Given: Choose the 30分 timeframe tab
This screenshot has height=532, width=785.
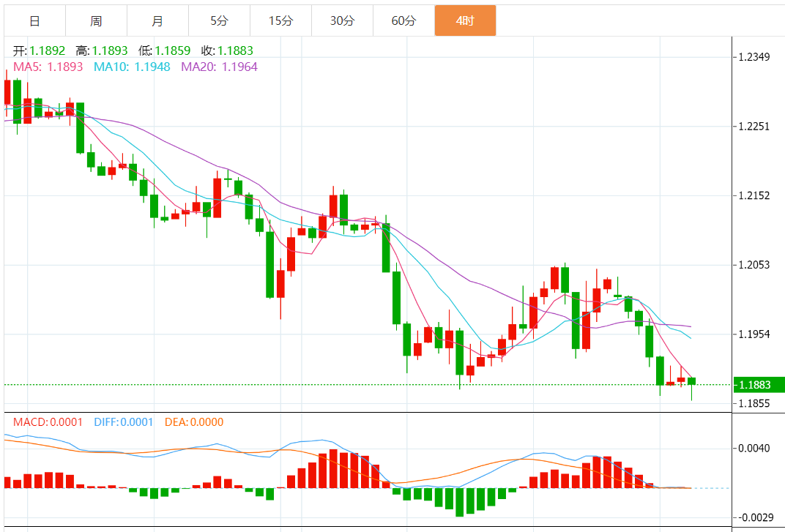Looking at the screenshot, I should (x=343, y=20).
